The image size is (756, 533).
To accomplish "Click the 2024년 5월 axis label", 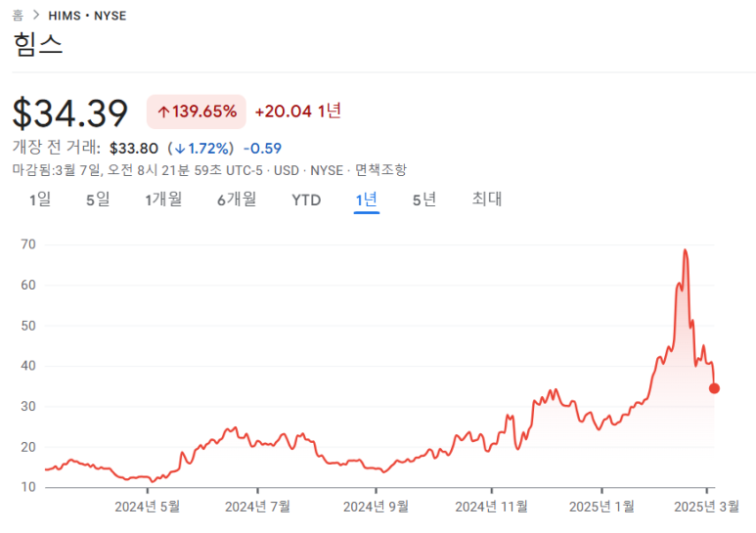I will [x=147, y=507].
